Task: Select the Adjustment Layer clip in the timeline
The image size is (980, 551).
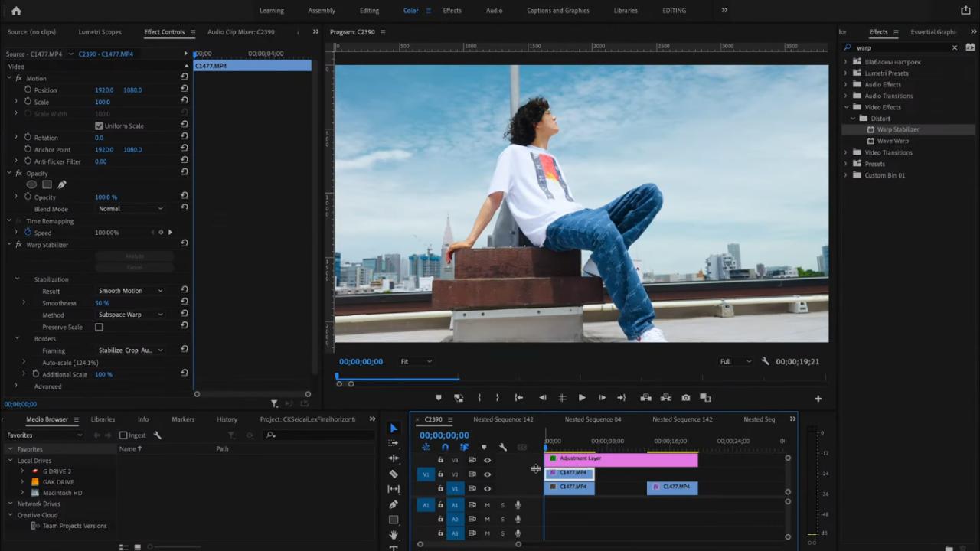Action: (x=620, y=458)
